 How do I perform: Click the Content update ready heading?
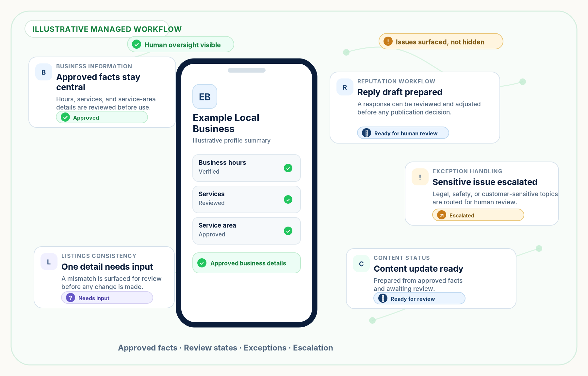pos(418,269)
